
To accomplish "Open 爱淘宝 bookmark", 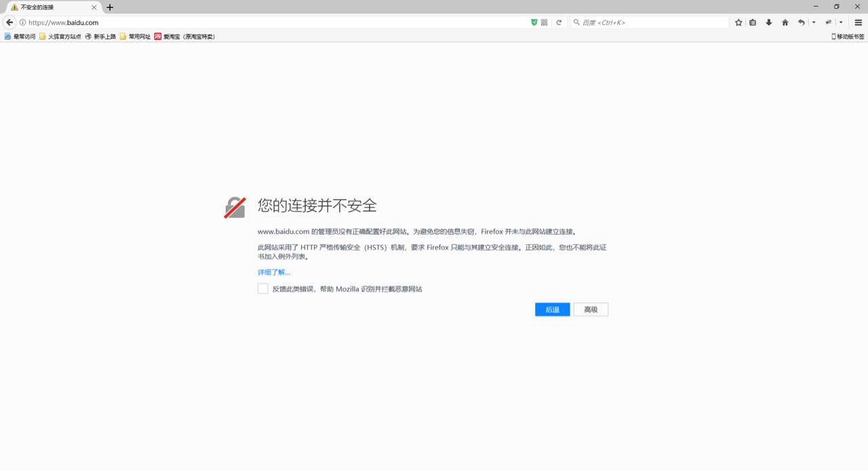I will point(185,37).
